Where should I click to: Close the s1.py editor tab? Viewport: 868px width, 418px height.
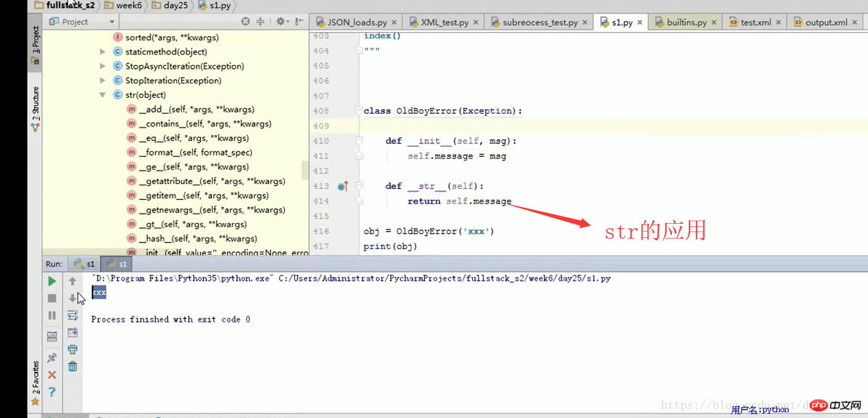[640, 23]
